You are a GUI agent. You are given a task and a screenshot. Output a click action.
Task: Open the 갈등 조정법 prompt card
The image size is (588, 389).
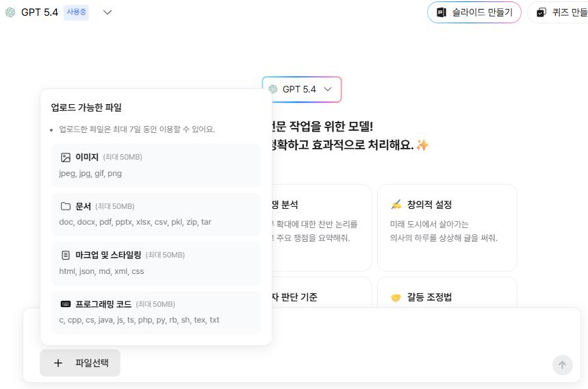pos(447,292)
